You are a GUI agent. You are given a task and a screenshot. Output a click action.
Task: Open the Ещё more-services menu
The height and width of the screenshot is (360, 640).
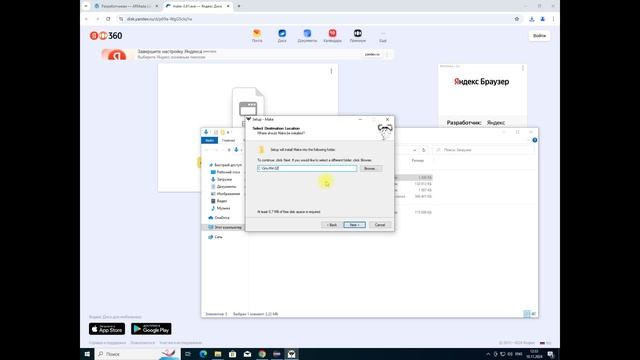click(383, 37)
